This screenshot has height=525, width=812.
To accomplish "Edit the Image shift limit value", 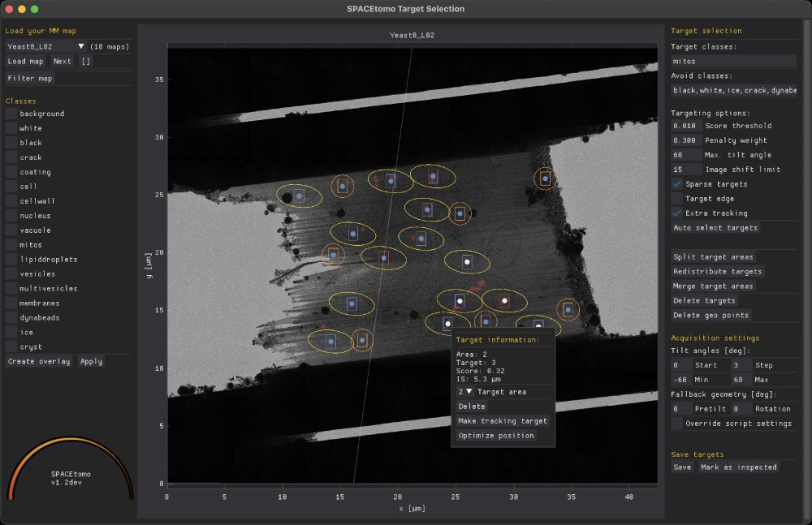I will 685,170.
